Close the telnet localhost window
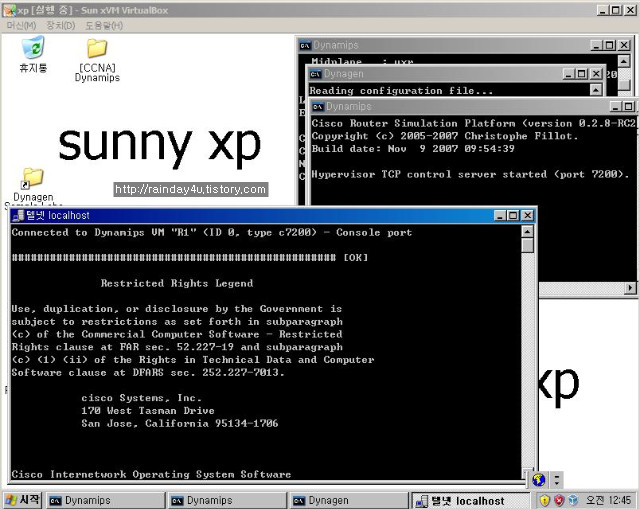This screenshot has height=509, width=640. (527, 215)
